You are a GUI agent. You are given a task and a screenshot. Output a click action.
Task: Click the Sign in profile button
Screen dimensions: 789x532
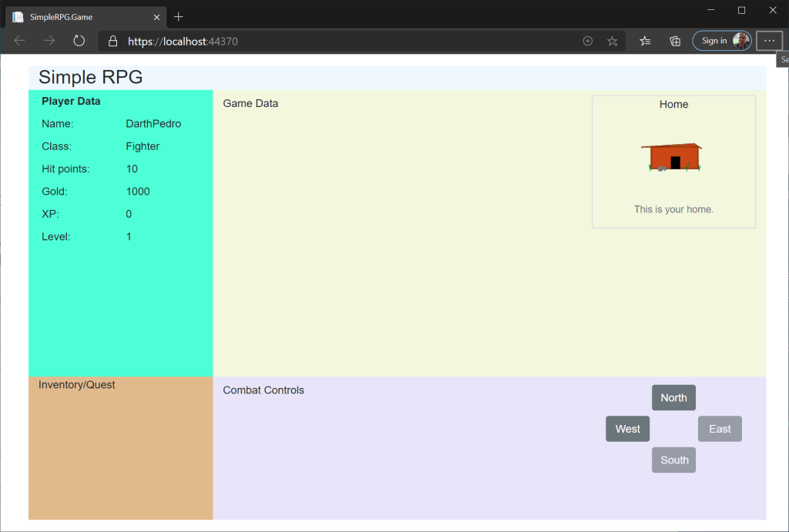coord(722,41)
